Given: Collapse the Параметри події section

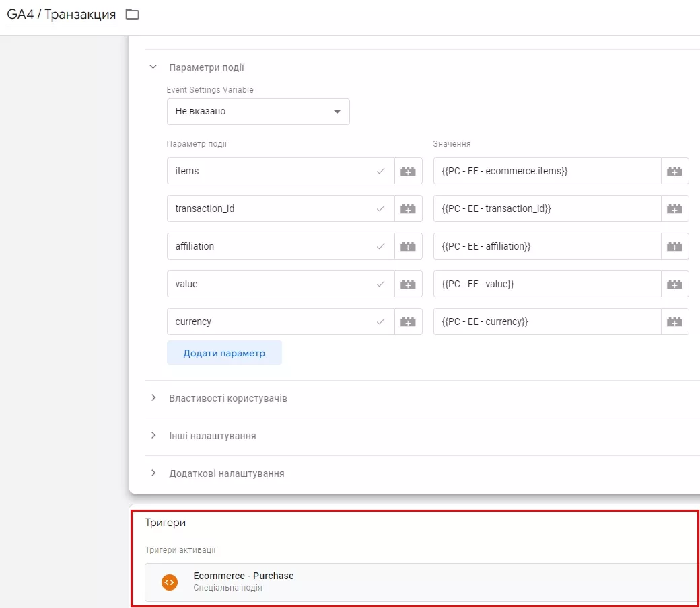Looking at the screenshot, I should coord(153,67).
